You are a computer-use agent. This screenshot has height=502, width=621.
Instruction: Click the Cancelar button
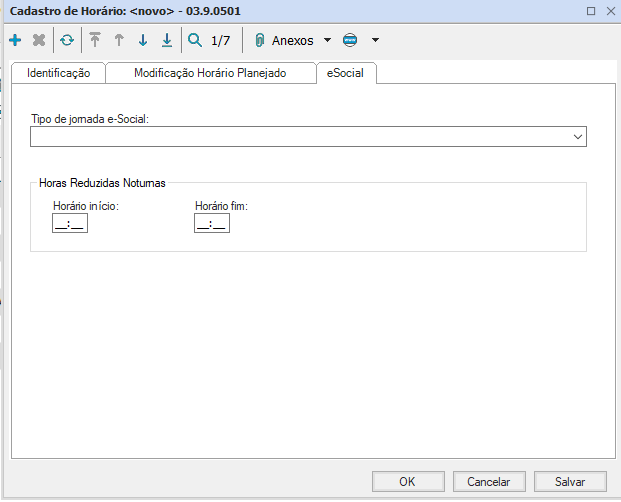point(488,481)
